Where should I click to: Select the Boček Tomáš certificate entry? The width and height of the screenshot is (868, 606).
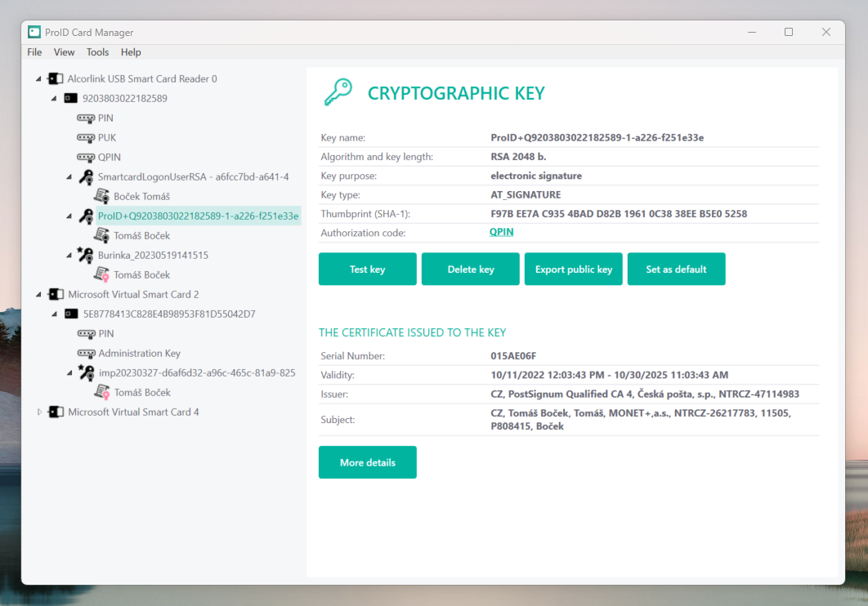click(141, 196)
